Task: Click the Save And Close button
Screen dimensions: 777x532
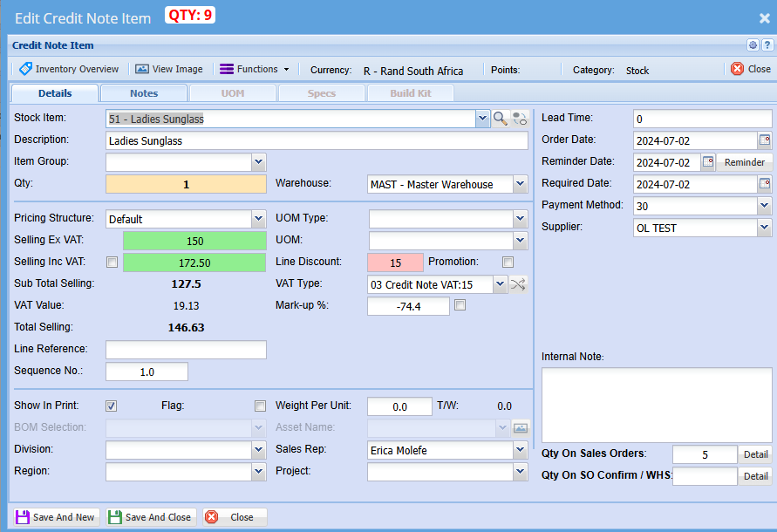Action: point(150,517)
